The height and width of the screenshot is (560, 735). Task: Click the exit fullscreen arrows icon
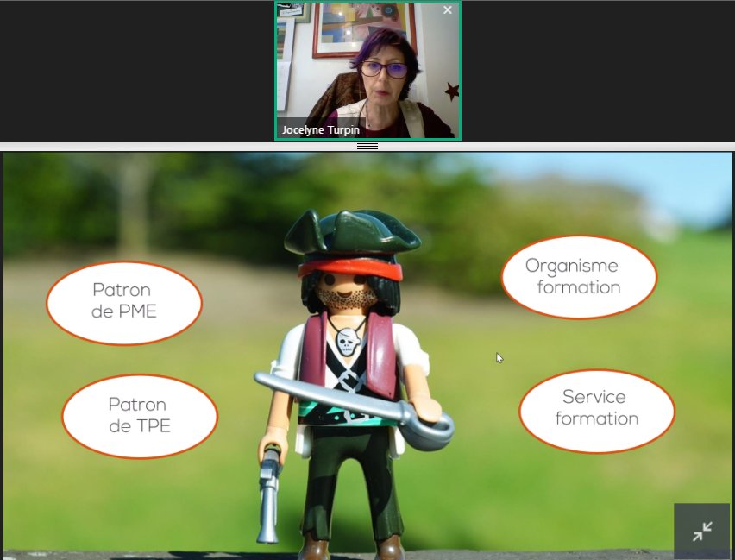click(702, 531)
